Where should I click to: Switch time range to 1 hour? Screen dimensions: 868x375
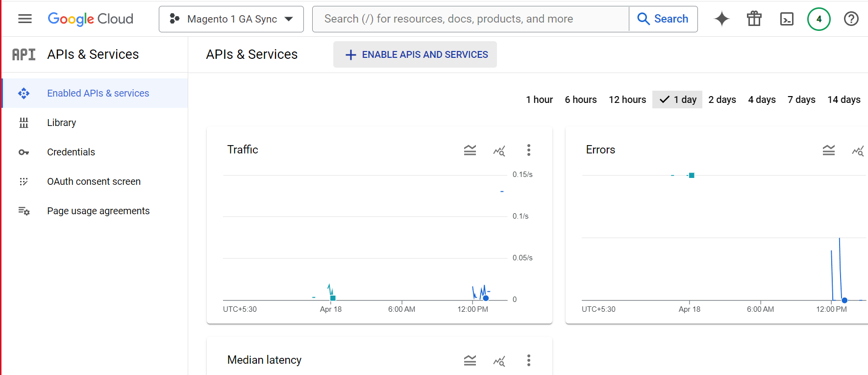pos(539,100)
